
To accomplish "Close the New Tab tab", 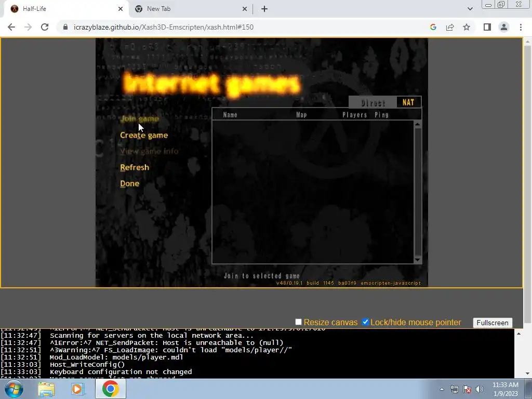I will (245, 9).
